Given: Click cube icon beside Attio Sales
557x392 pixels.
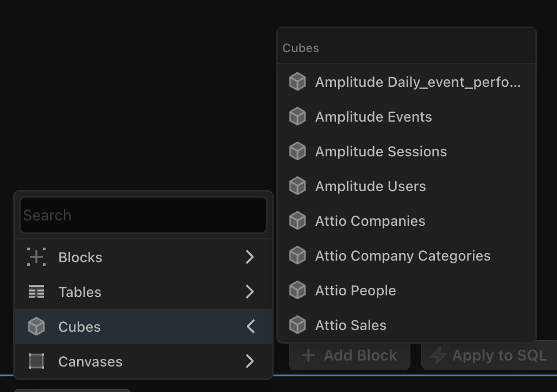Looking at the screenshot, I should point(298,325).
